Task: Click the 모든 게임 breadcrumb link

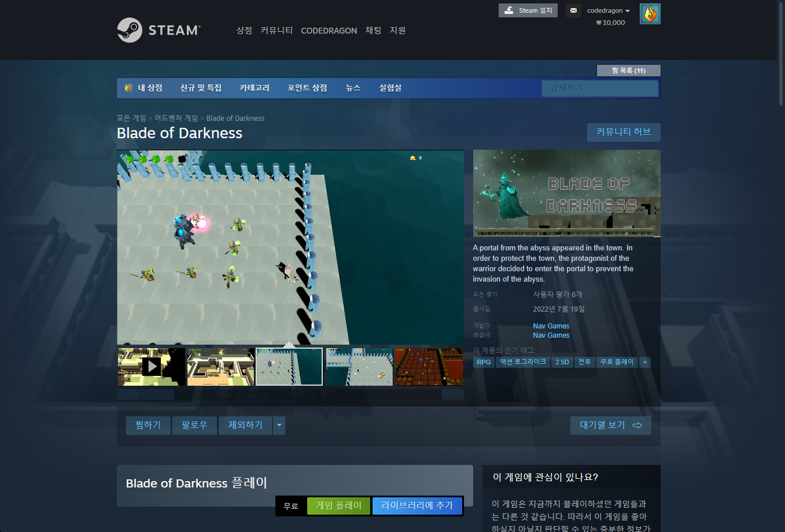Action: click(x=131, y=118)
